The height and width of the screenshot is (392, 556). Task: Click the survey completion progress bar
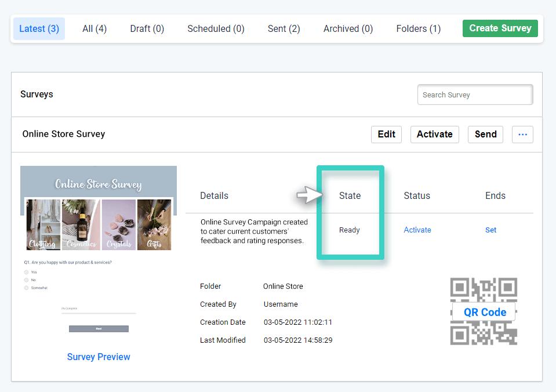99,313
